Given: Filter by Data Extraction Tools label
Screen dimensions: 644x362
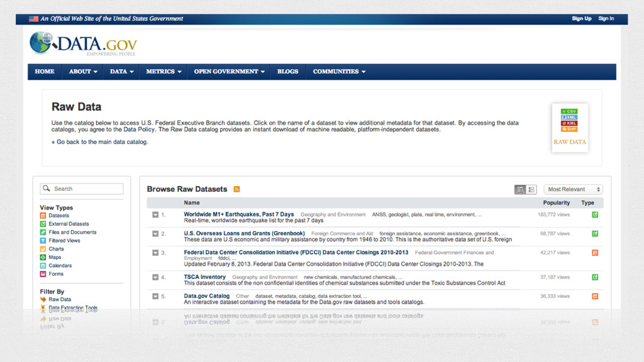Looking at the screenshot, I should [x=73, y=308].
